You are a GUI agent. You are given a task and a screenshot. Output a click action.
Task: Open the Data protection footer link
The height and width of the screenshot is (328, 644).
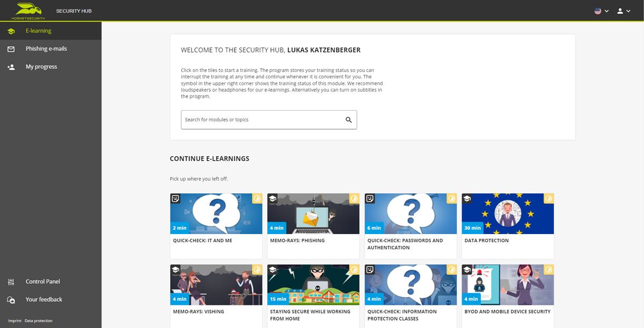(x=39, y=321)
